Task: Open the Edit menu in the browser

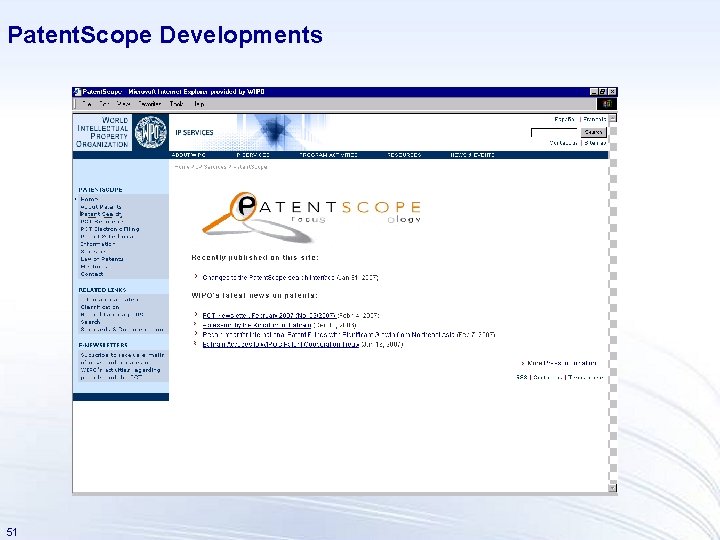Action: click(104, 104)
